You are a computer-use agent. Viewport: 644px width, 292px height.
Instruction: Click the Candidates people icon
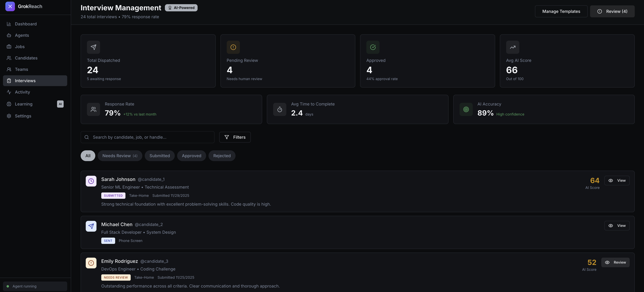pos(9,58)
